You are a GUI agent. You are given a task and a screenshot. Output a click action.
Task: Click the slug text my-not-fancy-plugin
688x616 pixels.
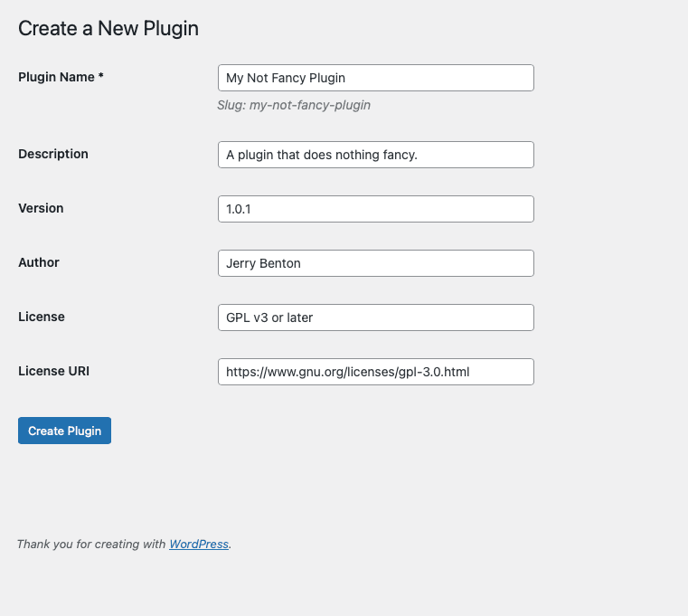[294, 105]
